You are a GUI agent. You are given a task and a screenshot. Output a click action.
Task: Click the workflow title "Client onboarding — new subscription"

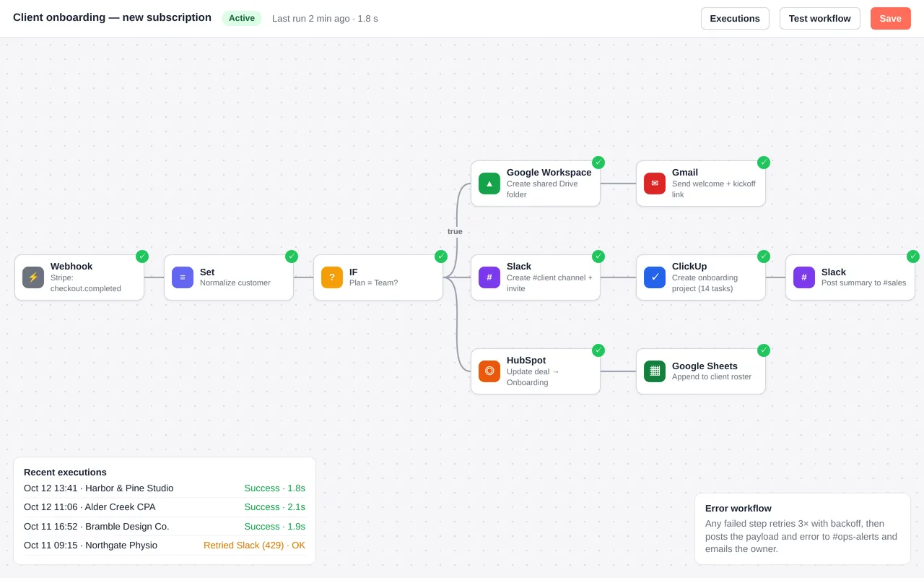pyautogui.click(x=113, y=17)
